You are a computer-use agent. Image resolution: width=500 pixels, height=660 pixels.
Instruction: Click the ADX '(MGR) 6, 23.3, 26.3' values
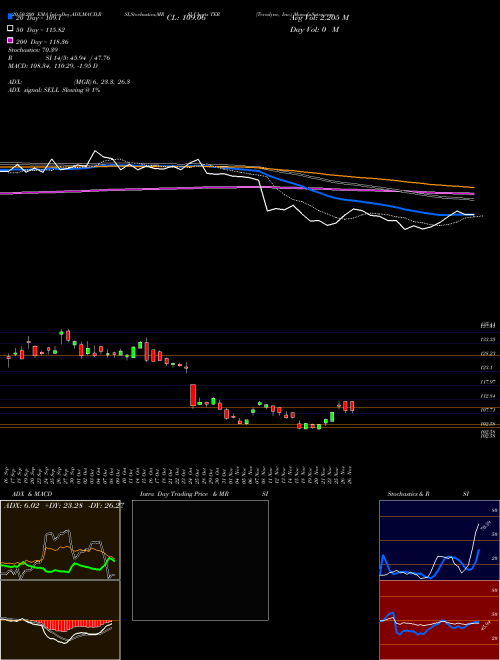101,82
